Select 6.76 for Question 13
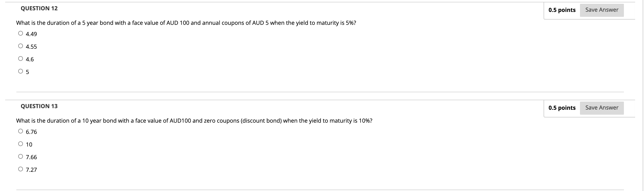The image size is (644, 191). point(20,130)
